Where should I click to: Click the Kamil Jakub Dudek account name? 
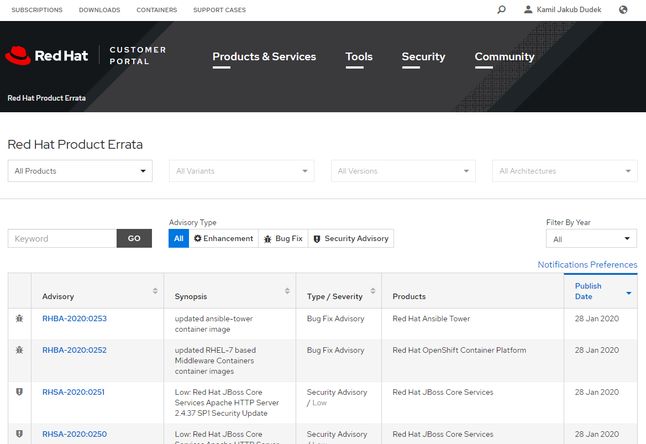coord(569,9)
